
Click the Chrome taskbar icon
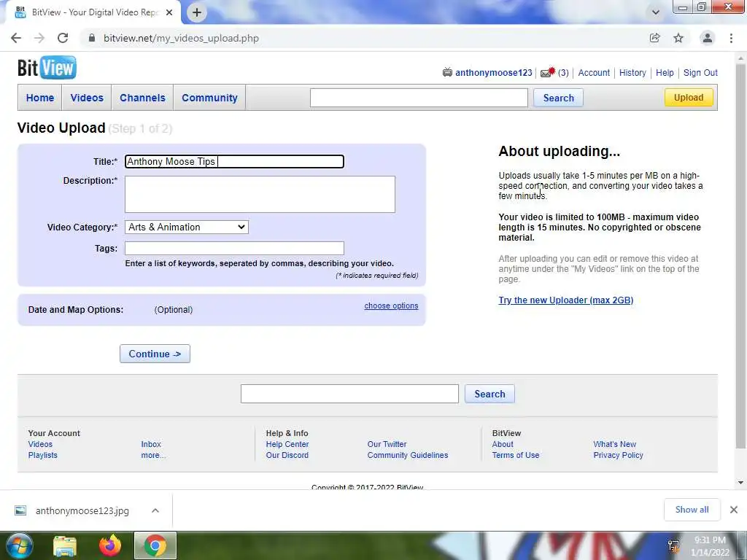pyautogui.click(x=155, y=545)
